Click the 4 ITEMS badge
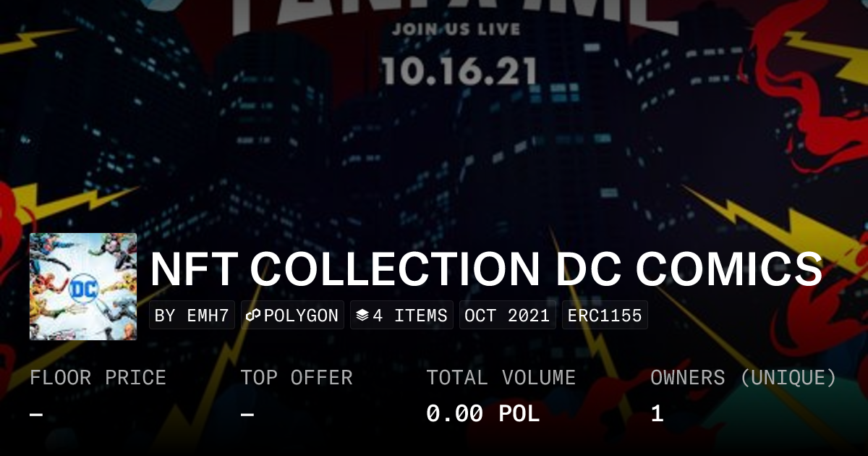Viewport: 868px width, 456px height. 401,316
